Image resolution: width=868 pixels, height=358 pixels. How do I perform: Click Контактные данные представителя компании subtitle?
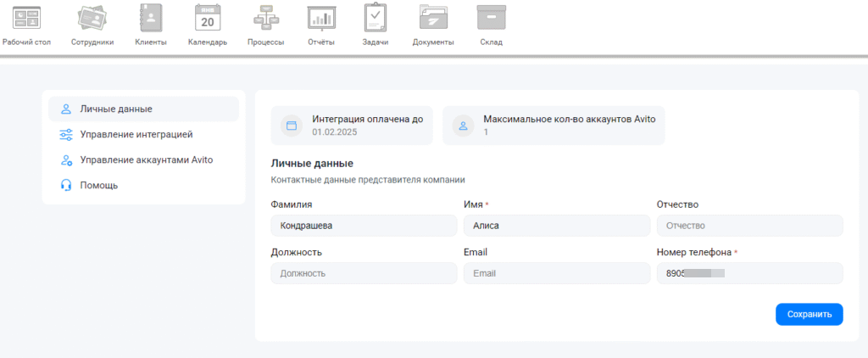coord(368,180)
